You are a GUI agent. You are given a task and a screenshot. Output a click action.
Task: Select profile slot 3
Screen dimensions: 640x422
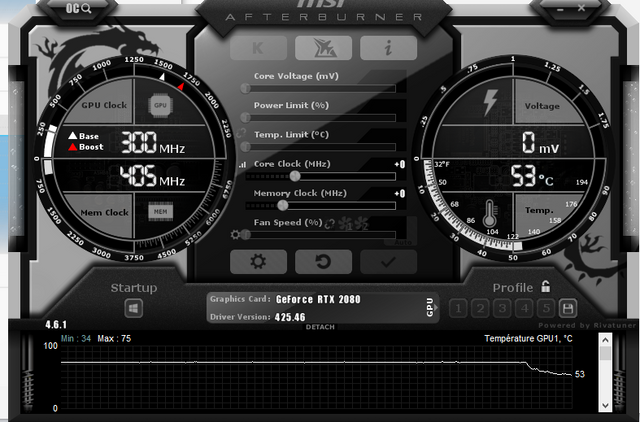[x=503, y=309]
